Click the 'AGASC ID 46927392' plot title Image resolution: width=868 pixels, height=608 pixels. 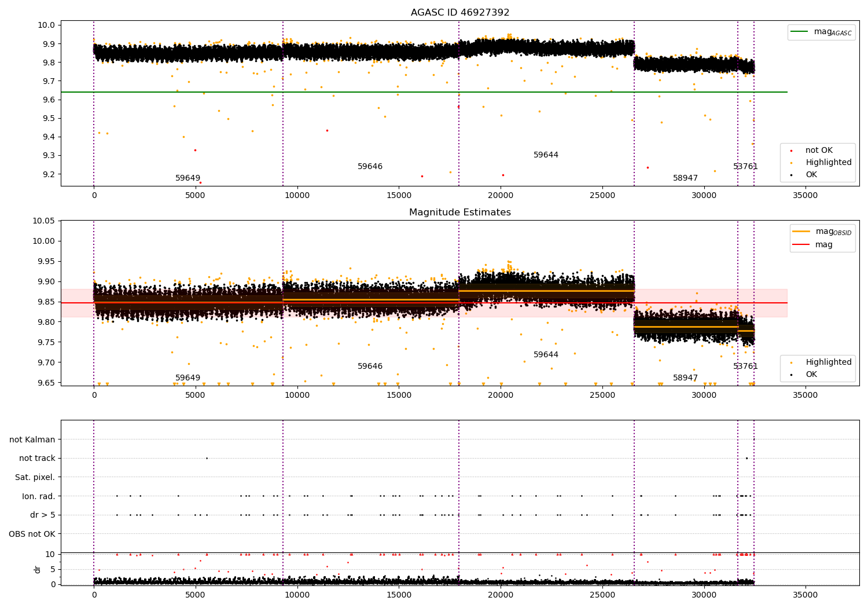[x=460, y=13]
